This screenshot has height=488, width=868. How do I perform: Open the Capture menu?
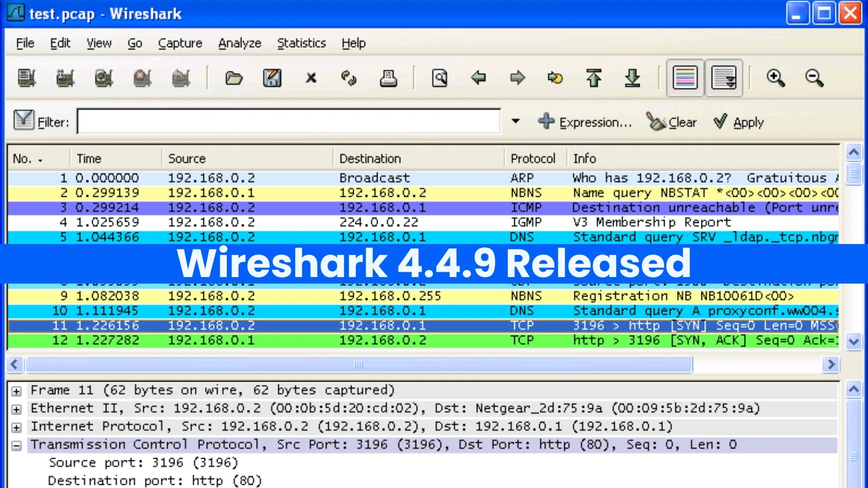point(180,43)
